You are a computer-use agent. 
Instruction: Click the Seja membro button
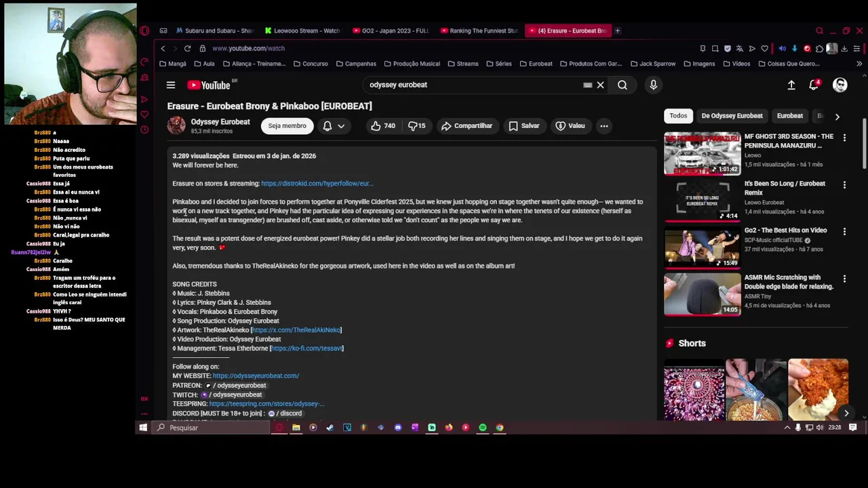pos(287,126)
